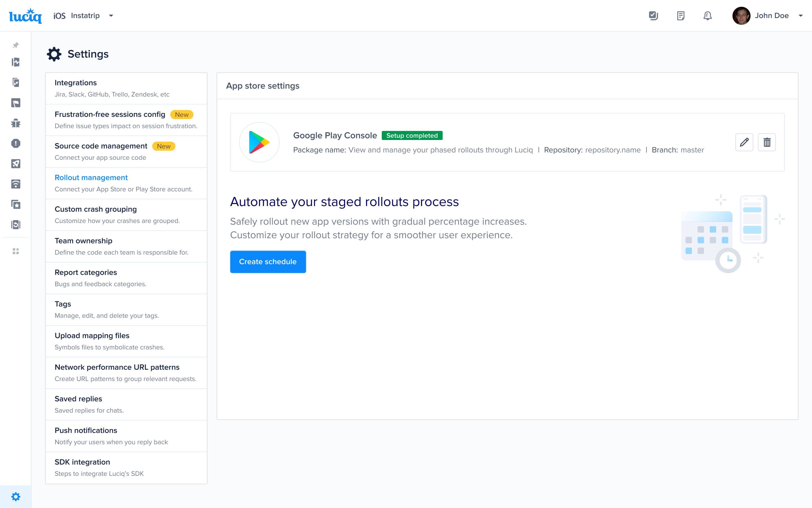
Task: Click the John Doe username
Action: pyautogui.click(x=772, y=16)
